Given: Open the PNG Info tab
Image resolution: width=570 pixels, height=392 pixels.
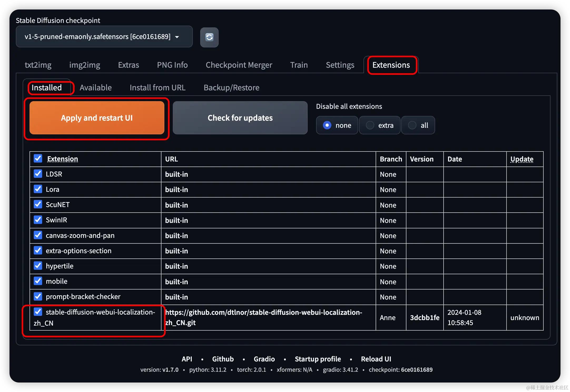Looking at the screenshot, I should [172, 65].
